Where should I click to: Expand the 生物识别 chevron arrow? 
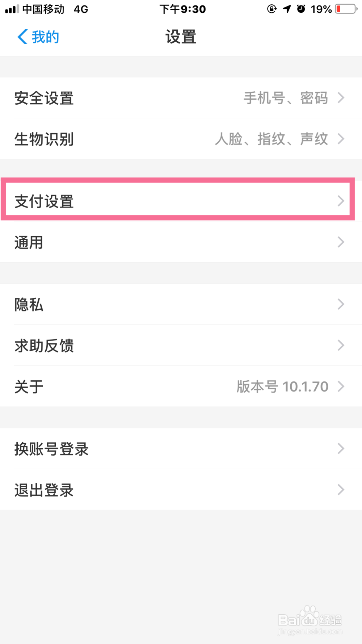341,139
